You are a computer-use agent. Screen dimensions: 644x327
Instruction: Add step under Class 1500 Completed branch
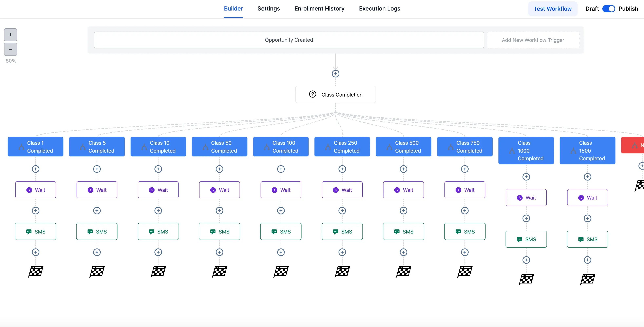click(x=587, y=177)
